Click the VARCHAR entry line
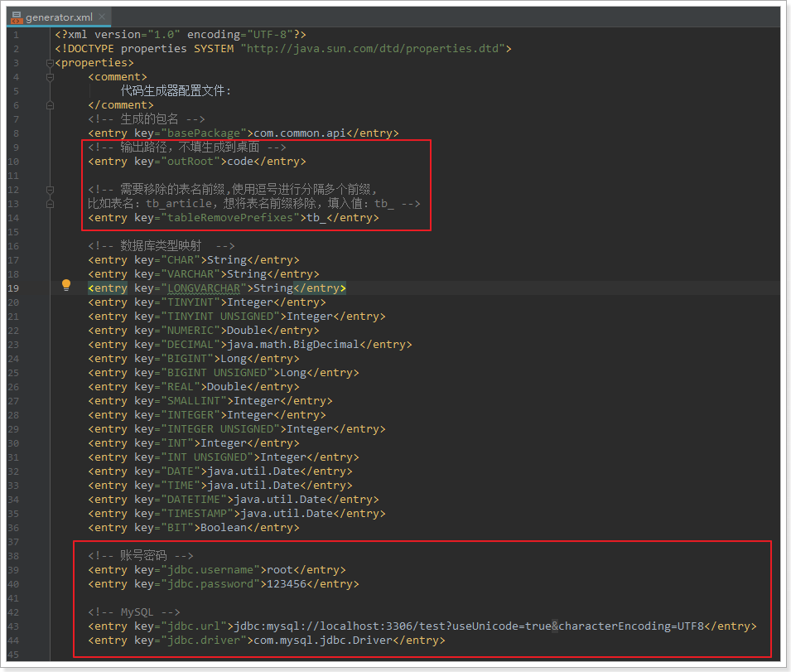791x672 pixels. click(204, 274)
